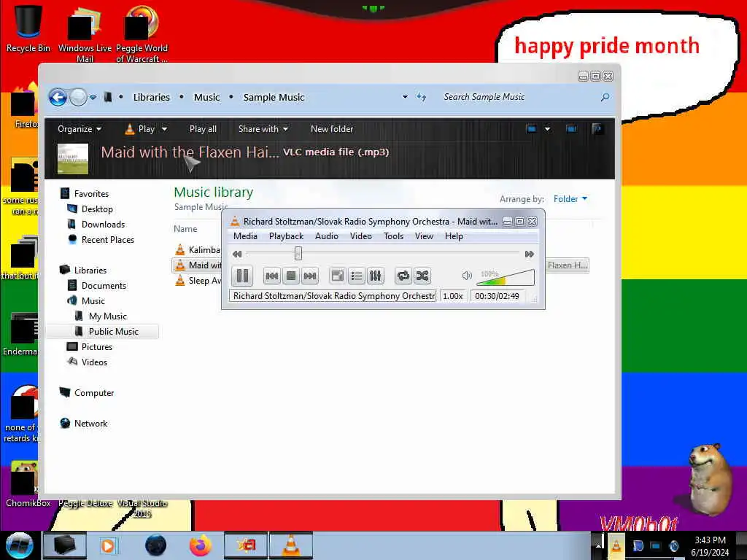
Task: Click Libraries in the address bar
Action: (152, 97)
